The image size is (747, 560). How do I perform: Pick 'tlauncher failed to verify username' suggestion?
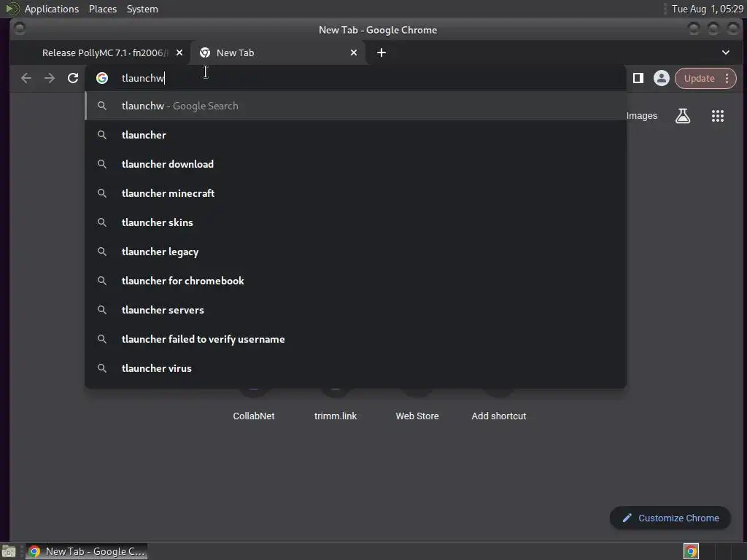pos(355,339)
